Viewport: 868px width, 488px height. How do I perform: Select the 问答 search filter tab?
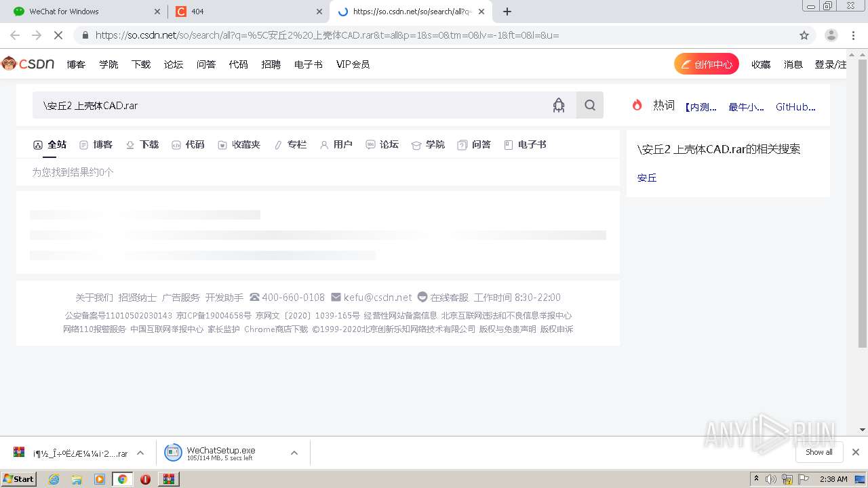(x=474, y=144)
